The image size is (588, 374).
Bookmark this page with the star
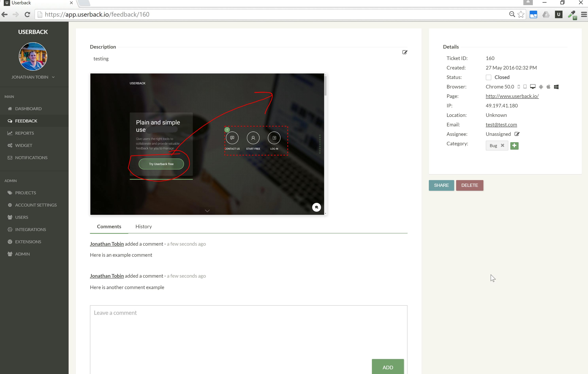(x=521, y=14)
